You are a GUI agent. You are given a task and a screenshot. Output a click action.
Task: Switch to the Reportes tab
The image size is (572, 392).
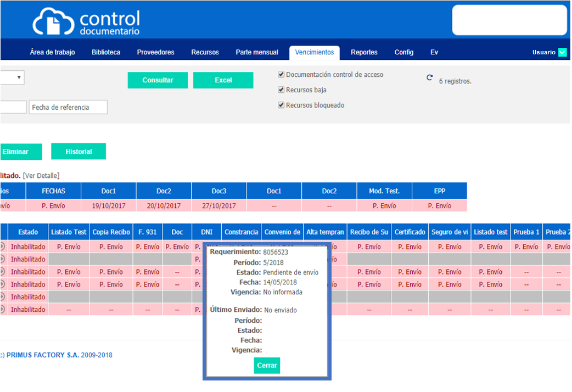pyautogui.click(x=364, y=53)
